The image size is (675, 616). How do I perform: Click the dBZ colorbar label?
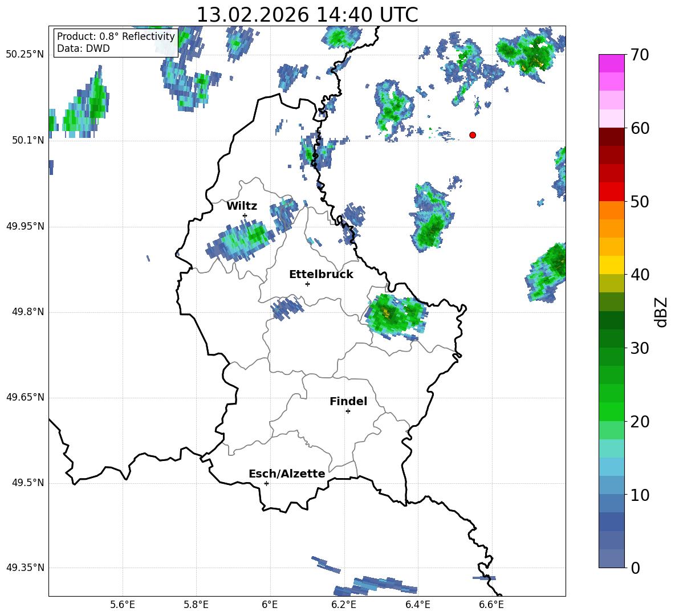(x=661, y=312)
